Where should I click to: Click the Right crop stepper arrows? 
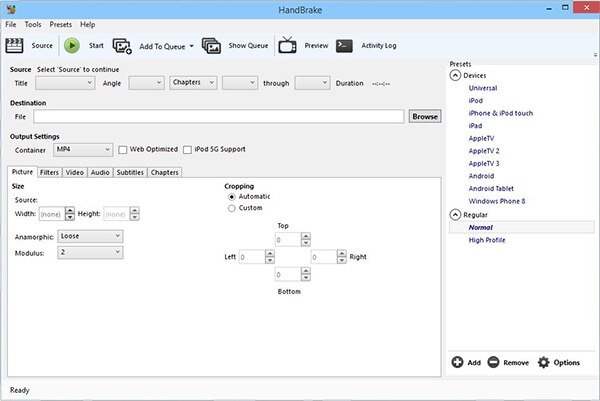[342, 257]
